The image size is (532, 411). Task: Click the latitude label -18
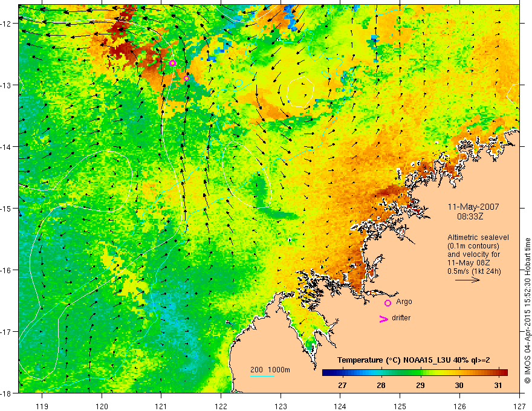point(6,393)
